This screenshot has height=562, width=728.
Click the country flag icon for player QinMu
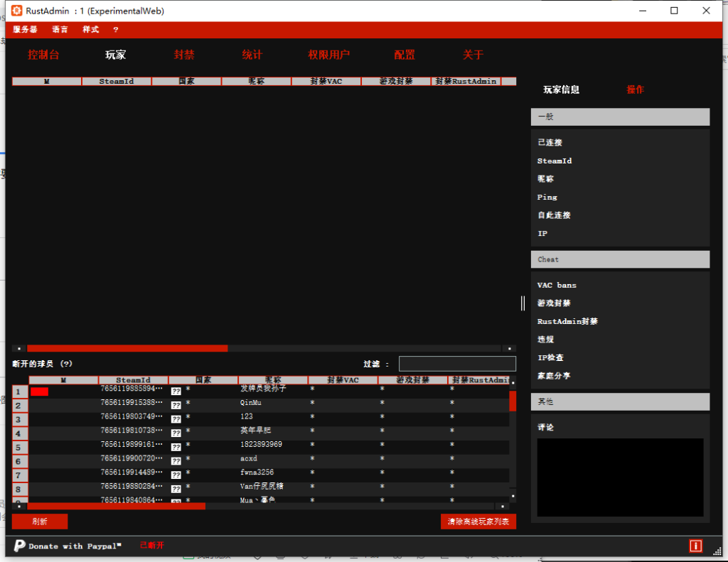pos(176,405)
